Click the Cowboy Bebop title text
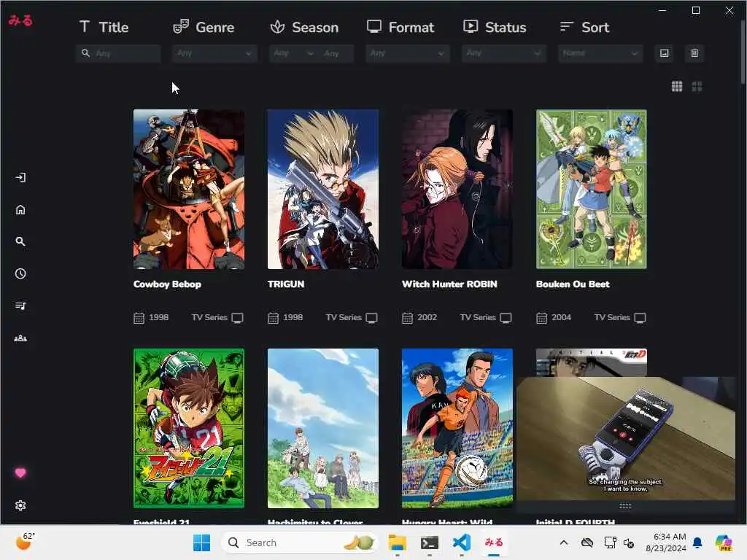Viewport: 747px width, 560px height. click(x=167, y=284)
